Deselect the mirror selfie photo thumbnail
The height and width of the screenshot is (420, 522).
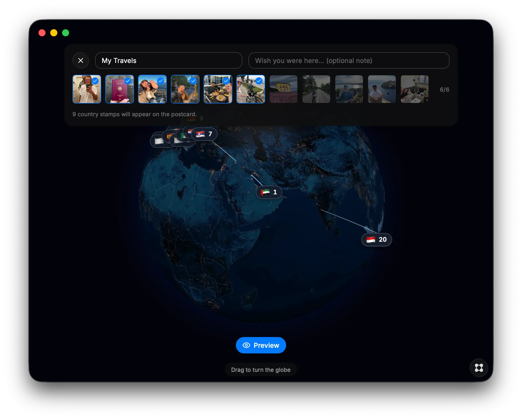click(x=87, y=89)
